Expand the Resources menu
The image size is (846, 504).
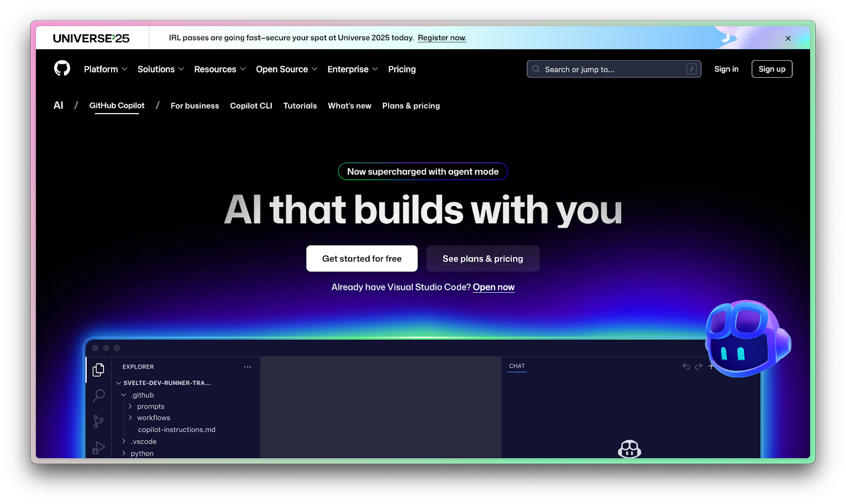pos(220,69)
